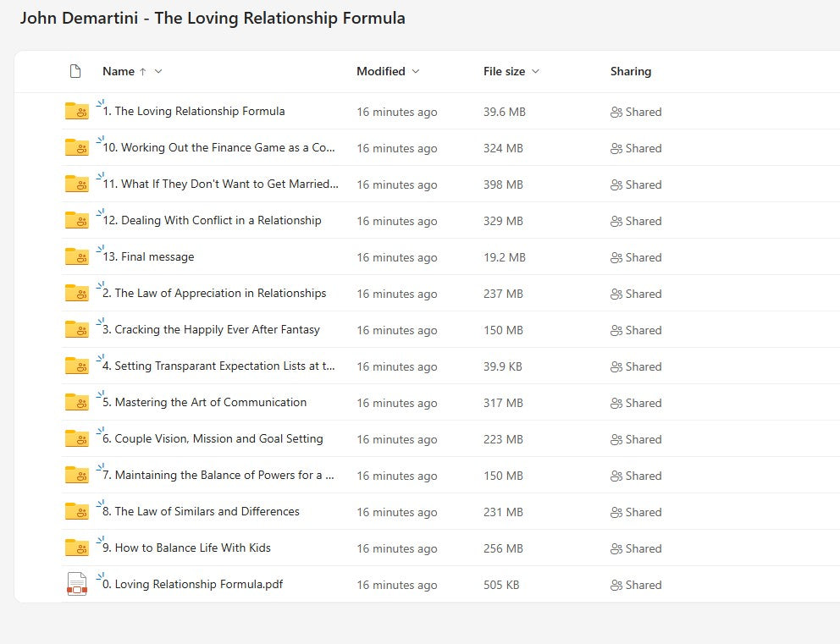Open the "Shared" link on the "13. Final message" row
Screen dimensions: 840x644
coord(644,257)
